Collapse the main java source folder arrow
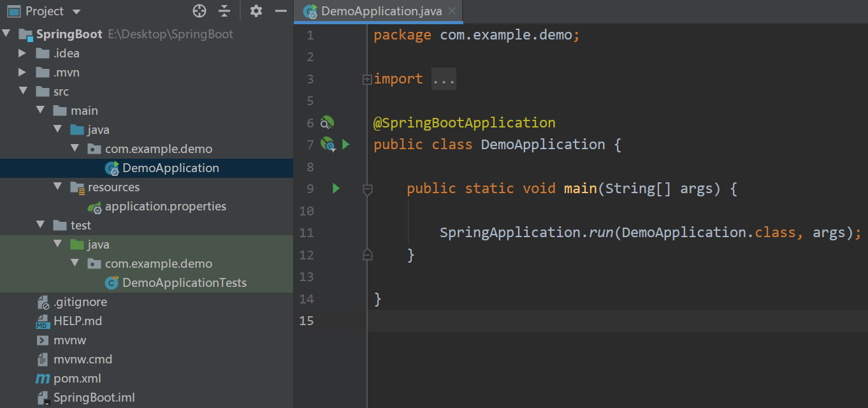The image size is (868, 408). [57, 129]
